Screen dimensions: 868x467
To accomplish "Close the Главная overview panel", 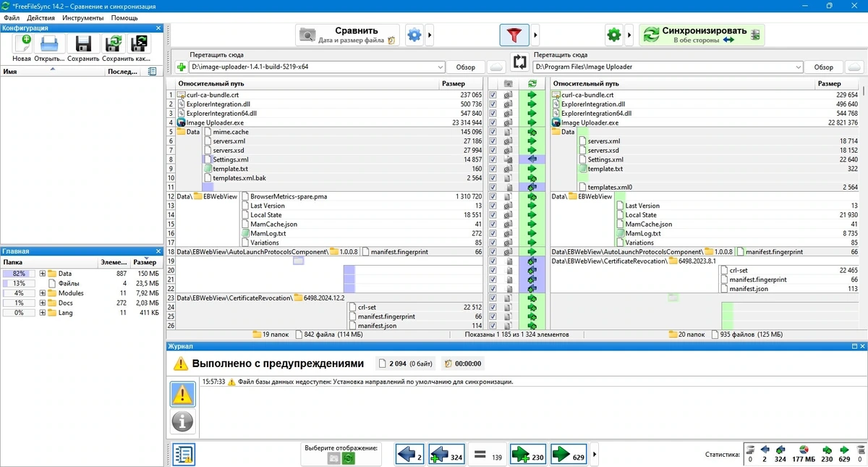I will pyautogui.click(x=158, y=251).
